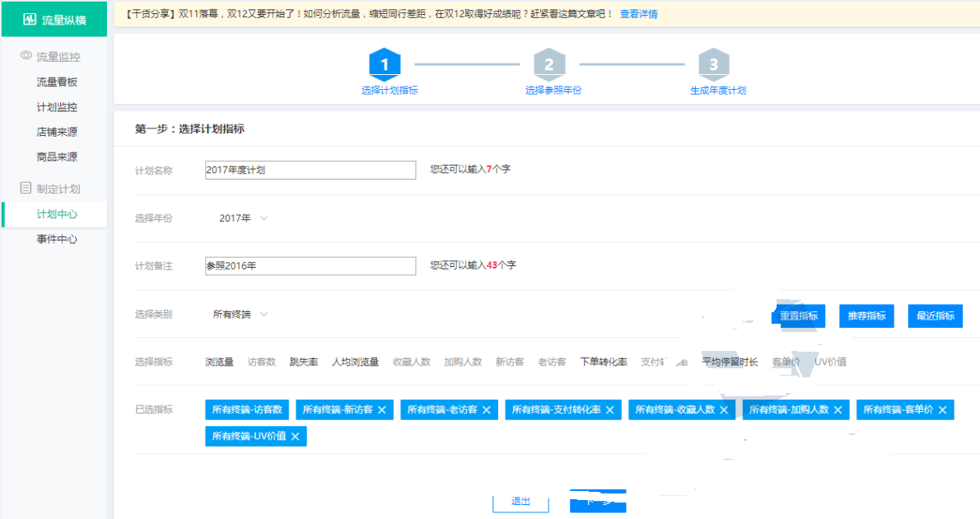Go to 事件中心 in the sidebar
This screenshot has width=980, height=519.
57,239
